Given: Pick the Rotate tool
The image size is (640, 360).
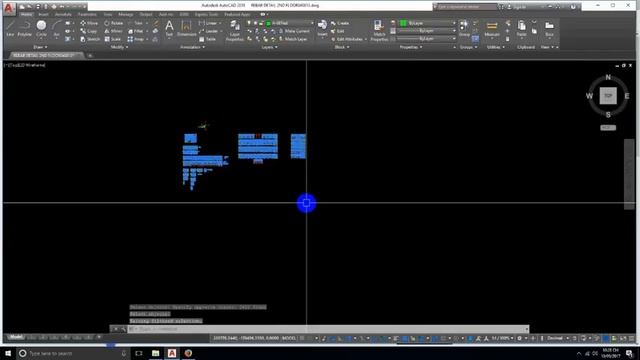Looking at the screenshot, I should tap(113, 23).
